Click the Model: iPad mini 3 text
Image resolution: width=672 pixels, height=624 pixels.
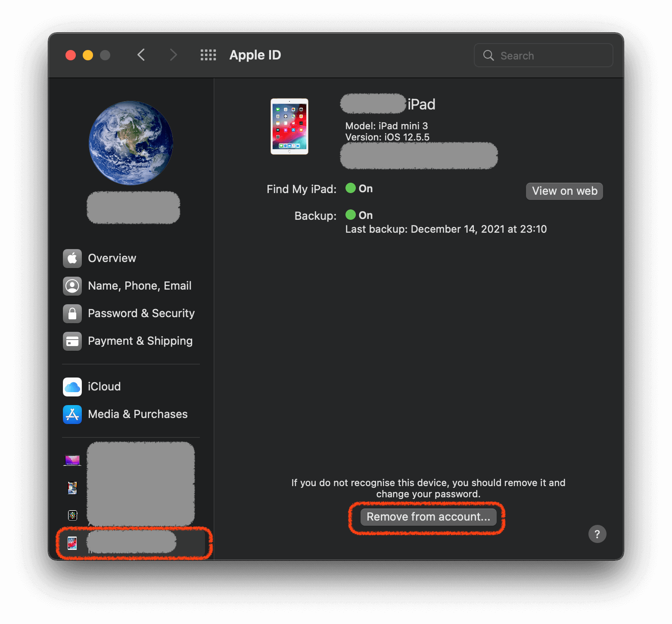386,126
